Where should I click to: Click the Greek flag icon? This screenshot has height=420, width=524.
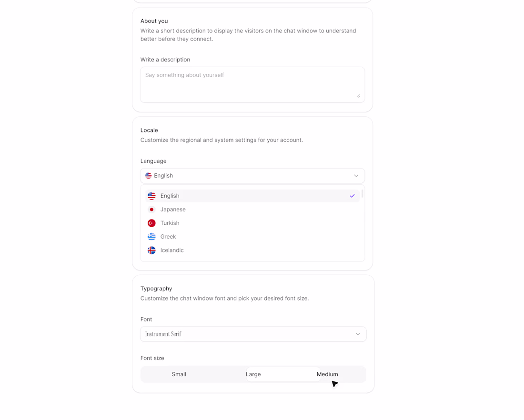pyautogui.click(x=151, y=237)
